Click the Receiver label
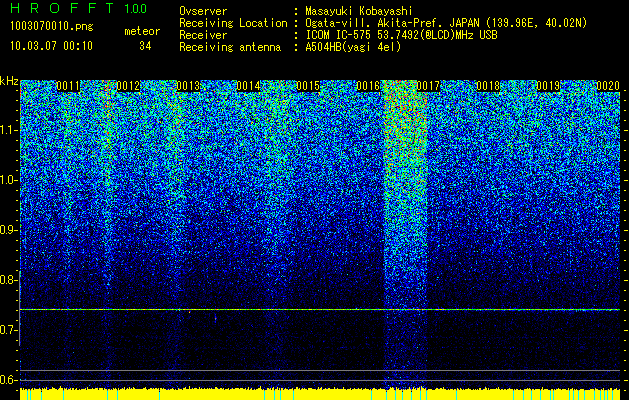Image resolution: width=629 pixels, height=400 pixels. (x=203, y=35)
